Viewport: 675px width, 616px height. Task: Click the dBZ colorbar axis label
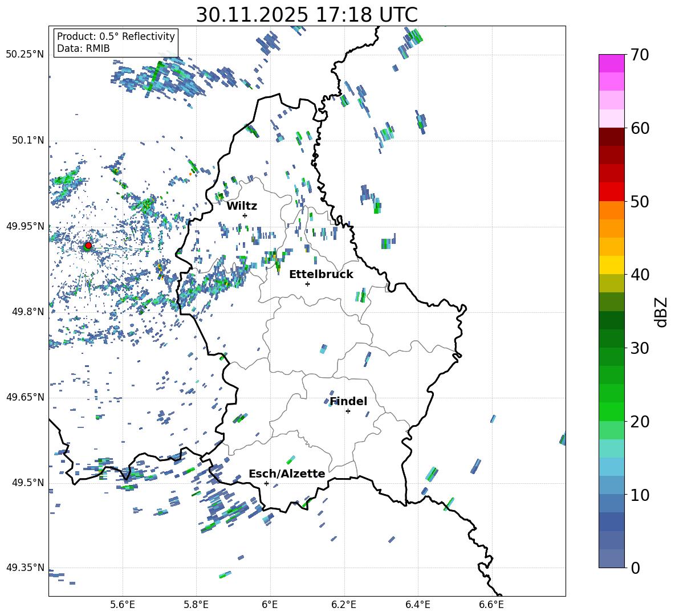[661, 312]
